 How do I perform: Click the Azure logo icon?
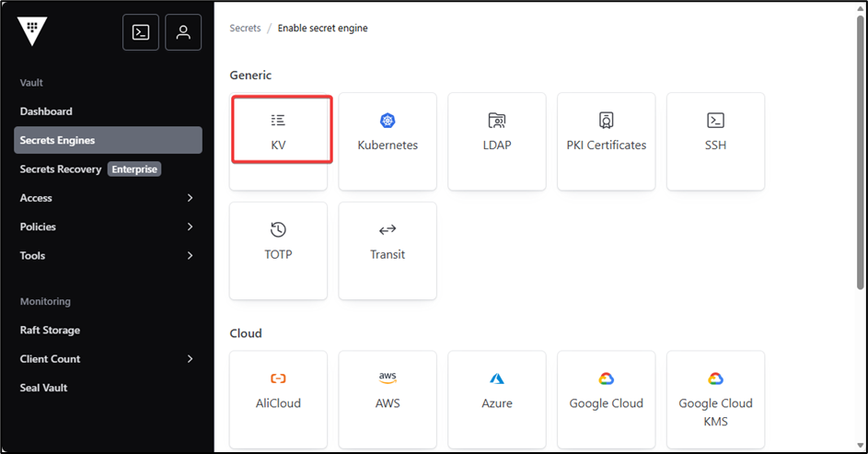click(x=497, y=378)
